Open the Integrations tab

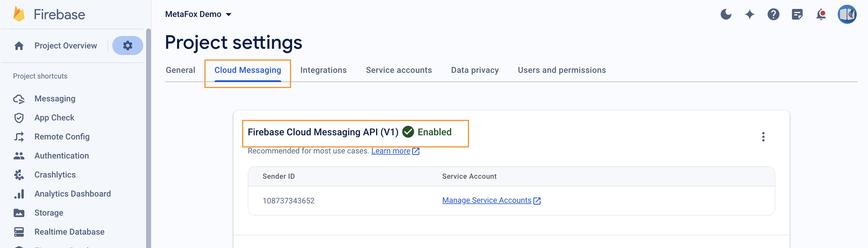point(323,70)
